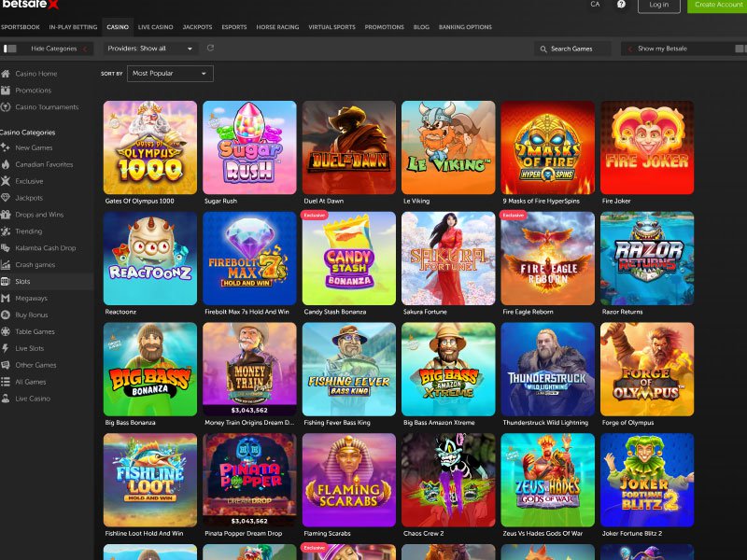
Task: Click the help question mark icon
Action: coord(621,5)
